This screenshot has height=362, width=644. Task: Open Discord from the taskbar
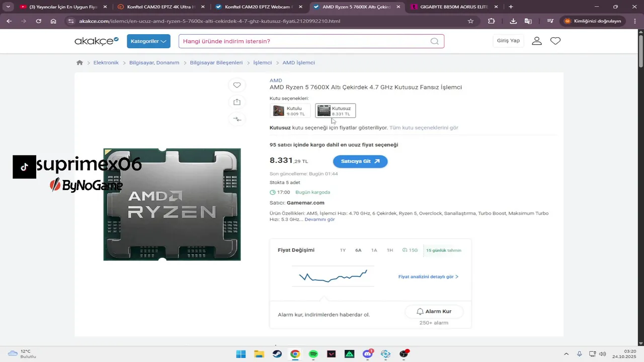(368, 354)
